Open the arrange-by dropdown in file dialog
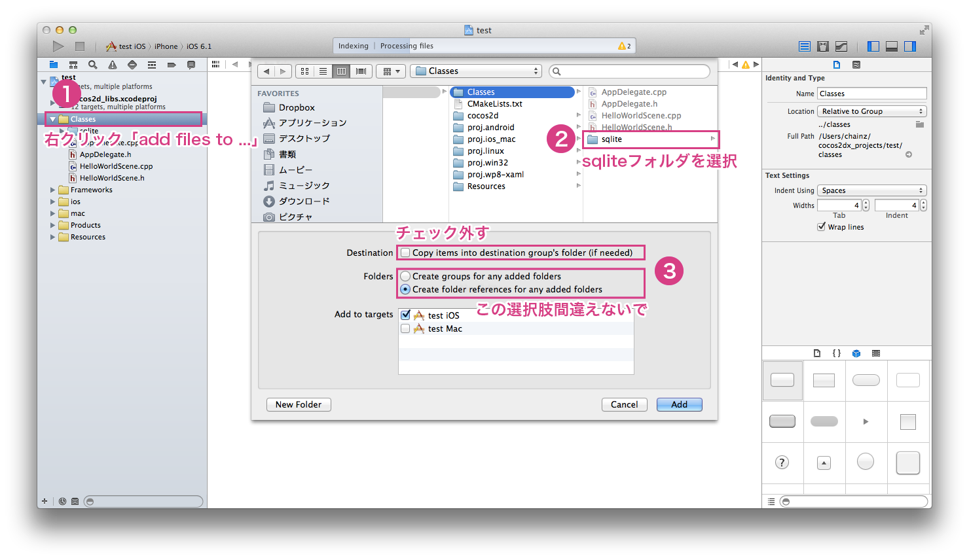Image resolution: width=969 pixels, height=560 pixels. pyautogui.click(x=391, y=71)
